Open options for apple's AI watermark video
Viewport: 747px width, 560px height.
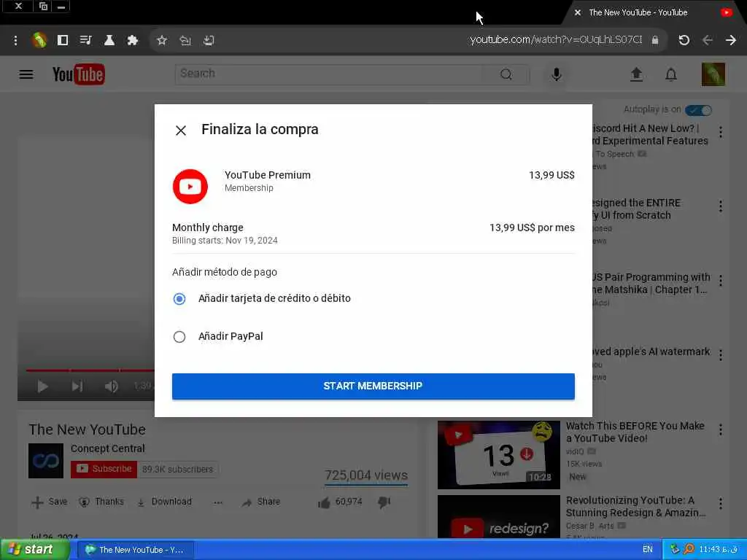(x=721, y=355)
